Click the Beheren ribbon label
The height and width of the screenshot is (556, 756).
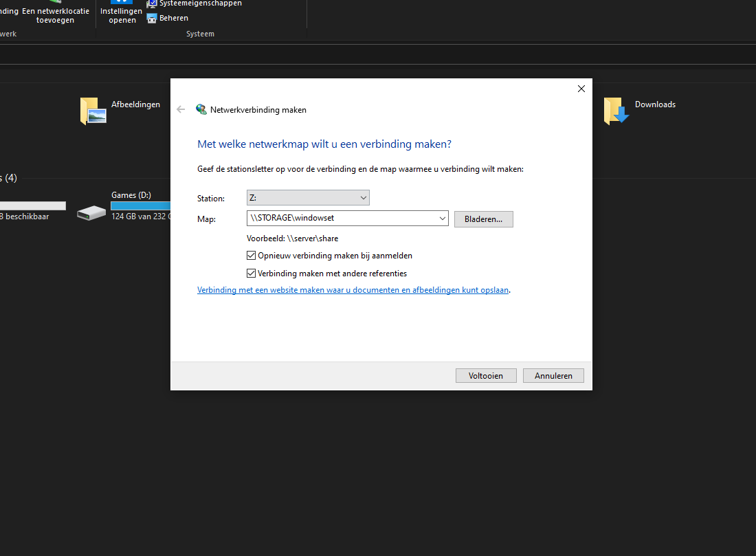tap(174, 18)
